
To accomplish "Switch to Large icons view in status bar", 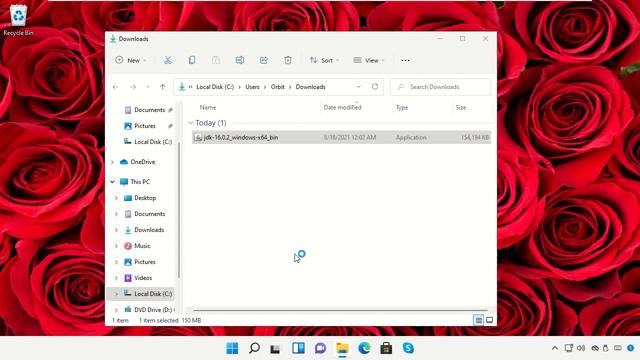I will click(489, 320).
